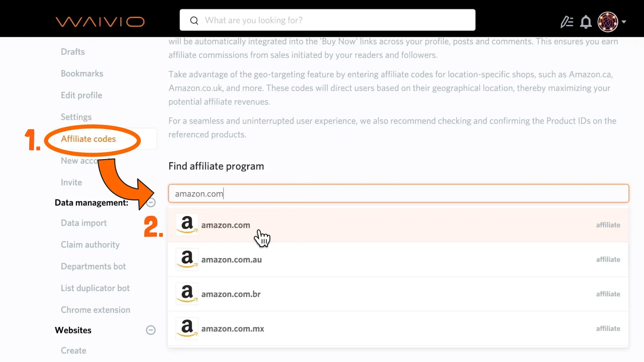
Task: Click affiliate label in amazon.com.mx row
Action: pos(608,328)
